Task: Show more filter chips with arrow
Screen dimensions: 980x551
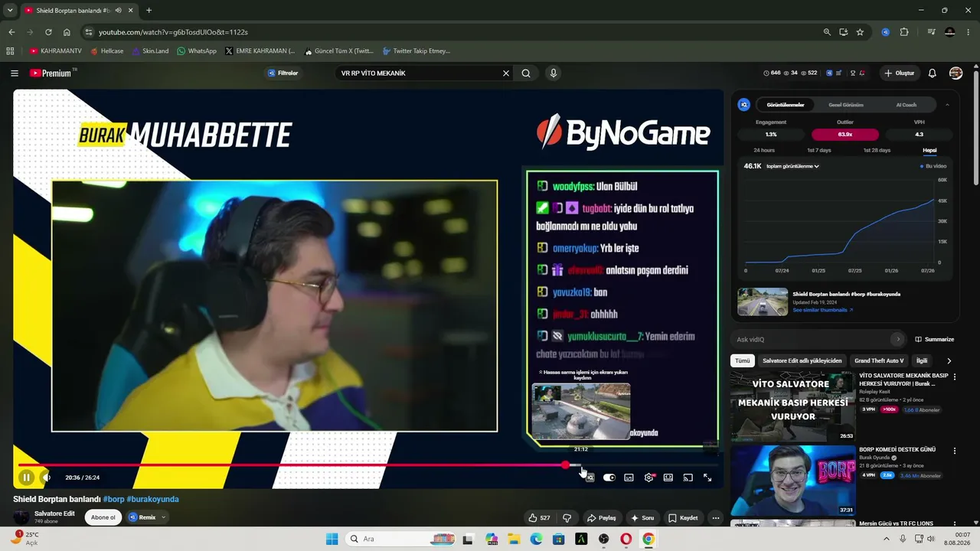Action: point(949,360)
